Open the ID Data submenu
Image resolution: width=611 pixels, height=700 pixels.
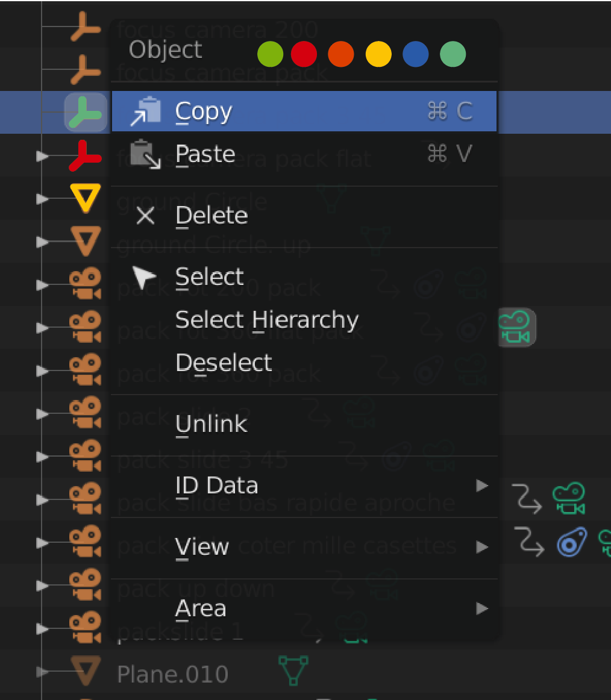click(x=304, y=486)
